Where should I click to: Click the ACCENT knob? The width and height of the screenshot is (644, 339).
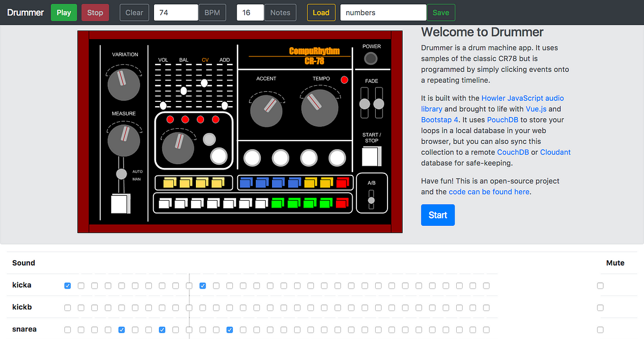(x=266, y=111)
